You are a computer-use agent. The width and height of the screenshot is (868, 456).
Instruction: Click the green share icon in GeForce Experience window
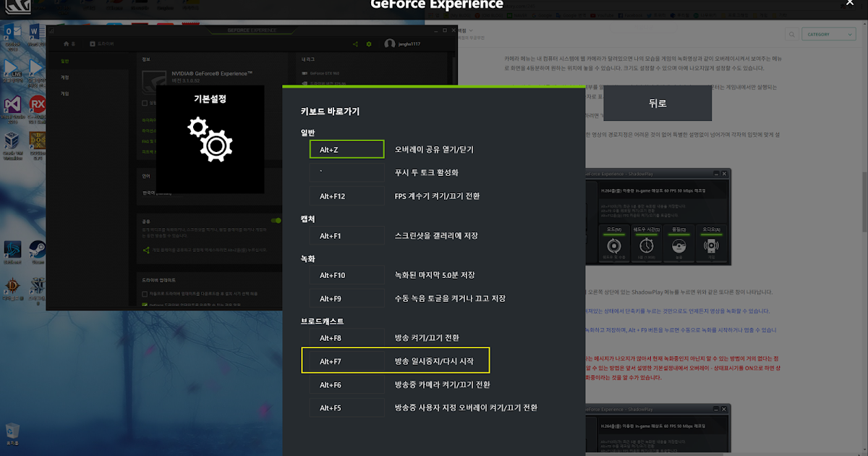355,44
